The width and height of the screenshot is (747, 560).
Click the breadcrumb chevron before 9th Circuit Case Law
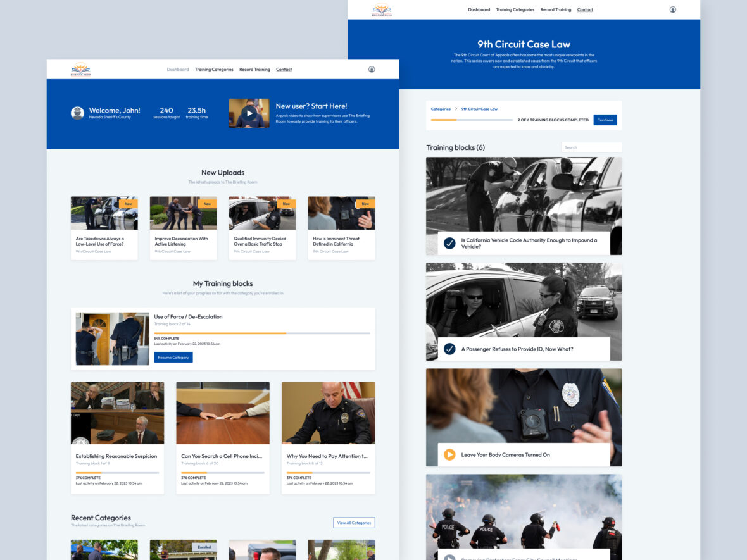click(457, 109)
